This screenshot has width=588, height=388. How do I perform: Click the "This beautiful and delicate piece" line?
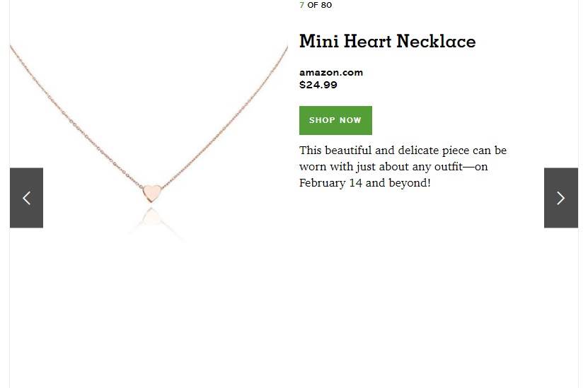pyautogui.click(x=403, y=150)
